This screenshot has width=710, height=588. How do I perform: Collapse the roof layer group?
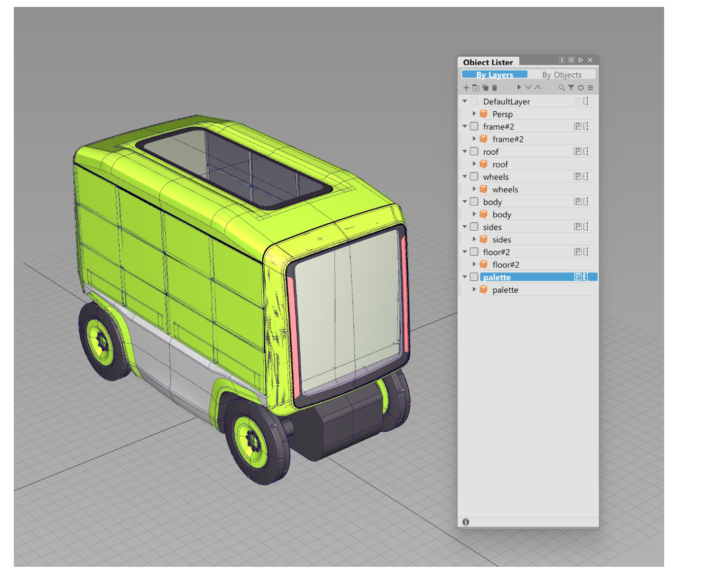click(465, 151)
